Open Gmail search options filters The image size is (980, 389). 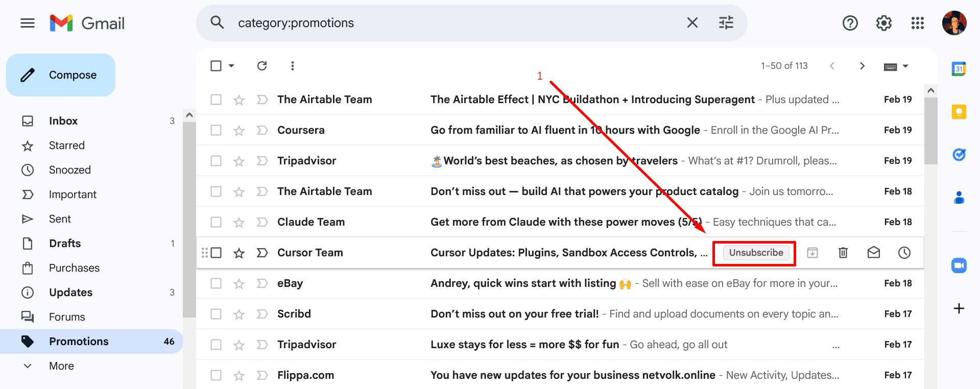pos(726,22)
